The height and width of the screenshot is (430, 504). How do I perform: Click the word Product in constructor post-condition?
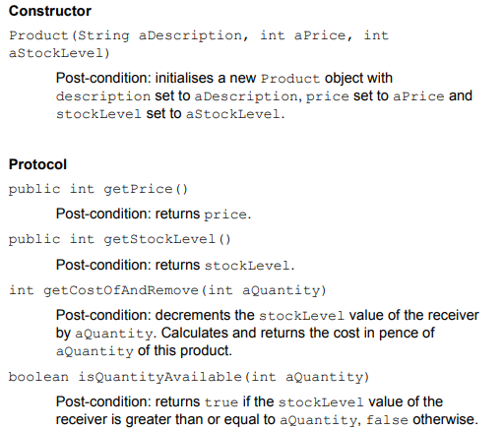click(x=290, y=79)
